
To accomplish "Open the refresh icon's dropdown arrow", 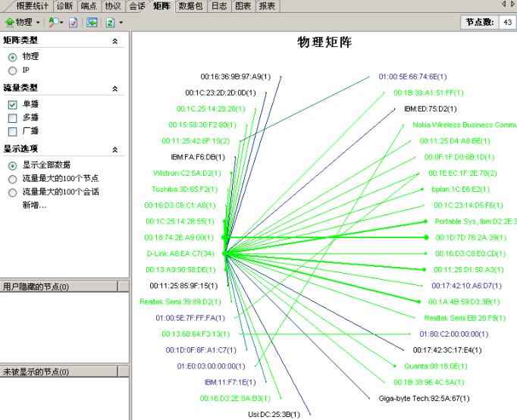I will pos(120,23).
